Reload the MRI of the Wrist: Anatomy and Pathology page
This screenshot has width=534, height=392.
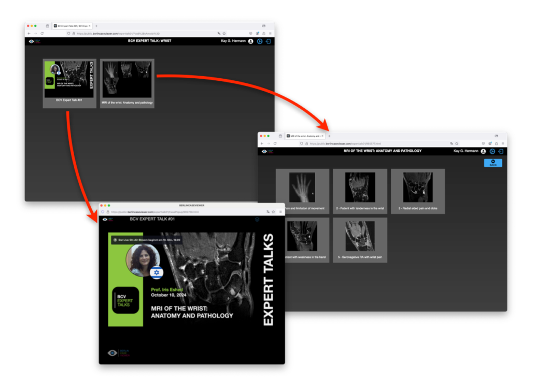[275, 143]
